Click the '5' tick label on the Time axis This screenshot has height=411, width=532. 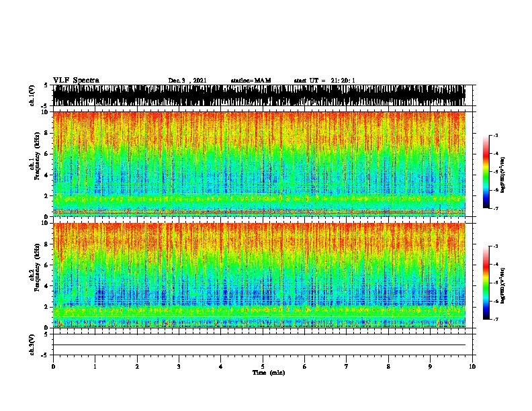pyautogui.click(x=263, y=367)
